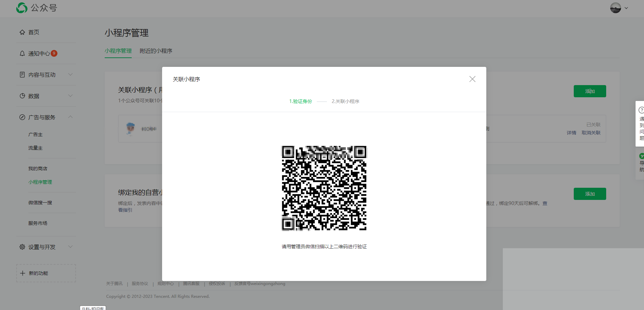
Task: Click 添加 in the 绑定我的自营 section
Action: click(590, 194)
